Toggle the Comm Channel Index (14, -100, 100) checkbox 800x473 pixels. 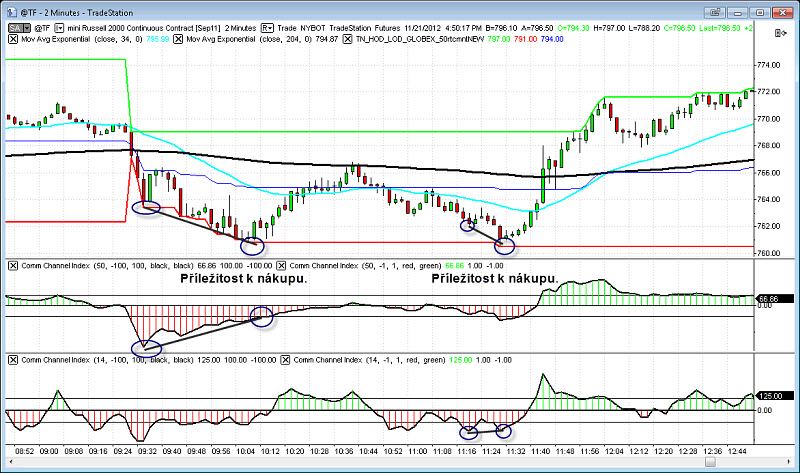tap(13, 360)
